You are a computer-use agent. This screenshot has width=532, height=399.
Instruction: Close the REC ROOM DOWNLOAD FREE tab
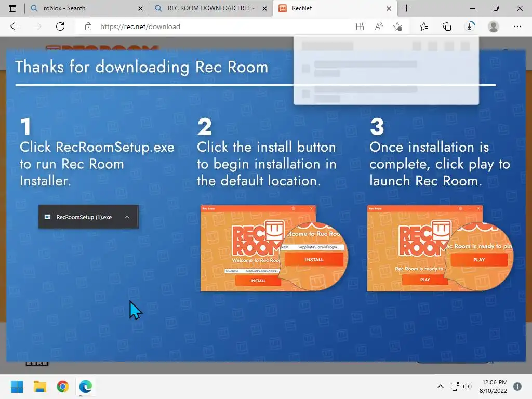(x=264, y=8)
